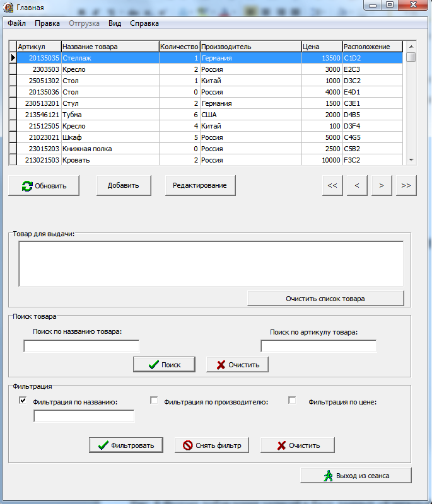The width and height of the screenshot is (432, 504).
Task: Enable Фильтрация по названию checkbox
Action: click(x=23, y=400)
